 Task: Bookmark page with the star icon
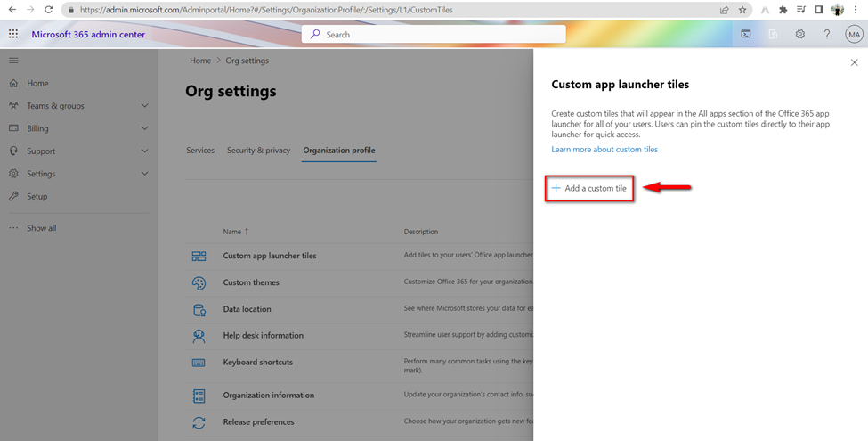(742, 10)
